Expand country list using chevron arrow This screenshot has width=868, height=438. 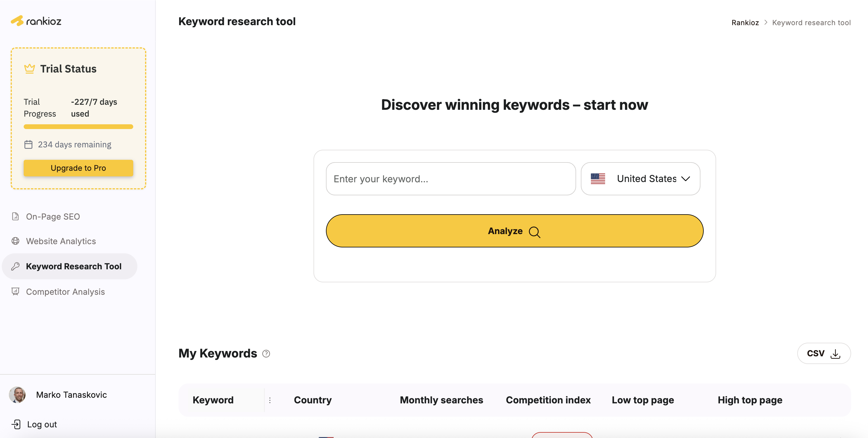pyautogui.click(x=686, y=178)
